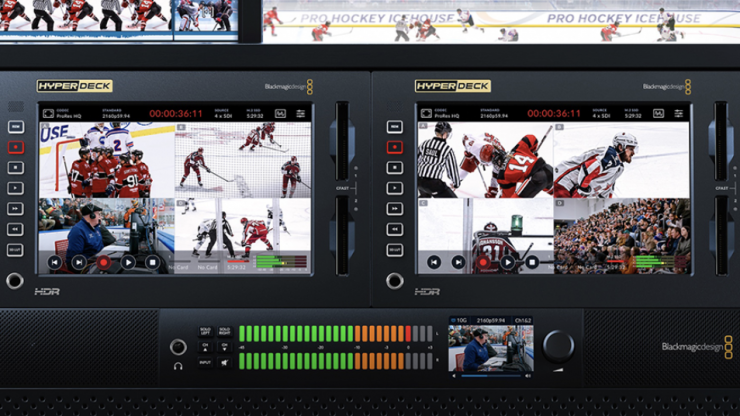The image size is (740, 416).
Task: Open settings menu icon on left HyperDeck screen
Action: coord(300,114)
